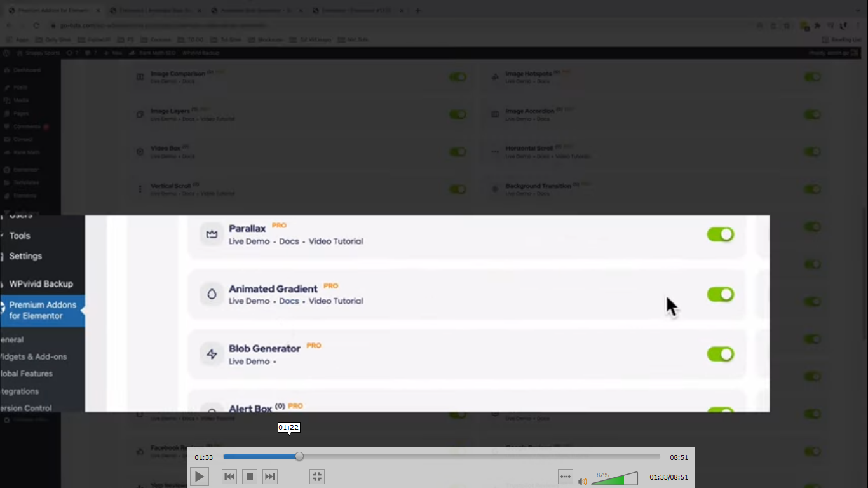Open a new browser tab
This screenshot has height=488, width=868.
pos(417,10)
